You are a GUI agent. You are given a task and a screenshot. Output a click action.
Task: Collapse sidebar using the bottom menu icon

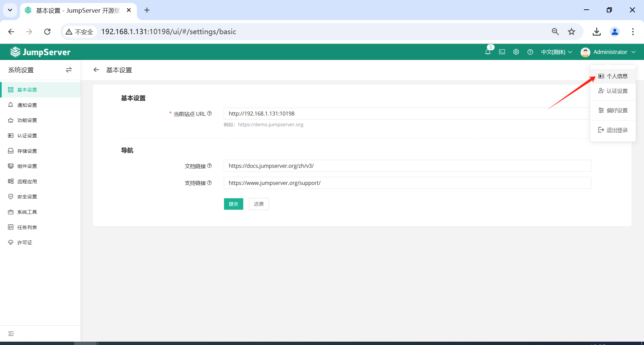coord(11,334)
